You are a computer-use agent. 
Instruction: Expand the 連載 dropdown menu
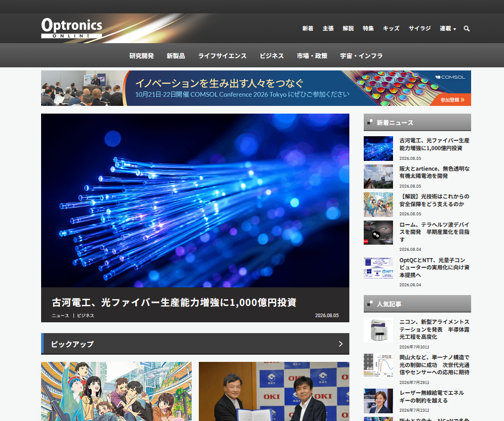(448, 29)
